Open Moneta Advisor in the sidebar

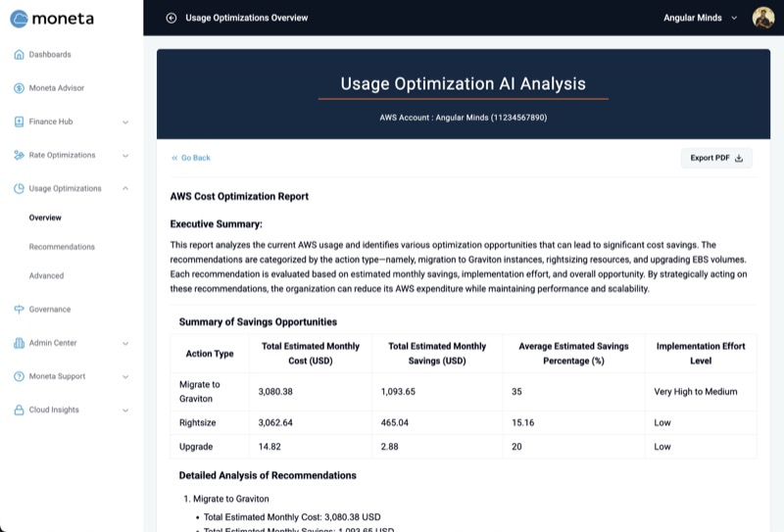coord(57,88)
